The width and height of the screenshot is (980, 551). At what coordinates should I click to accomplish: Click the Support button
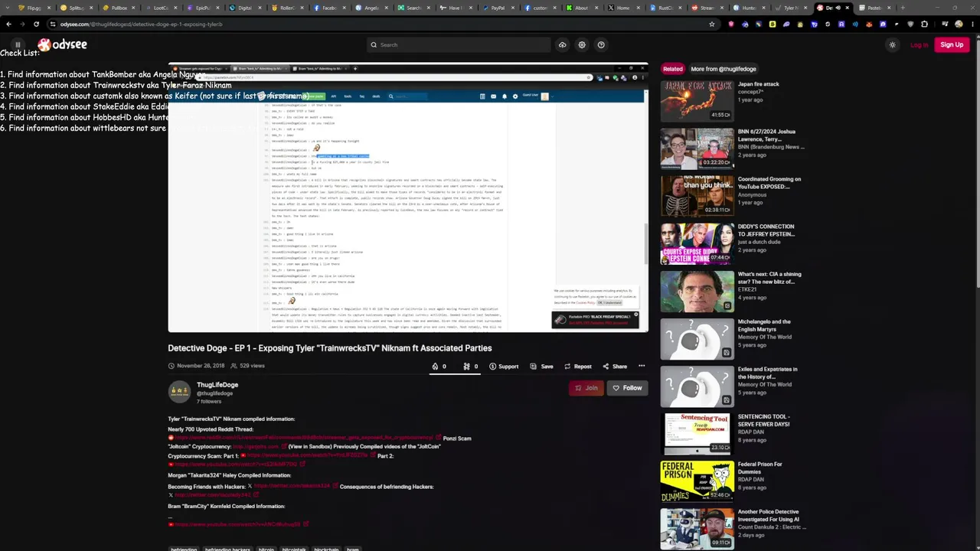(x=504, y=367)
